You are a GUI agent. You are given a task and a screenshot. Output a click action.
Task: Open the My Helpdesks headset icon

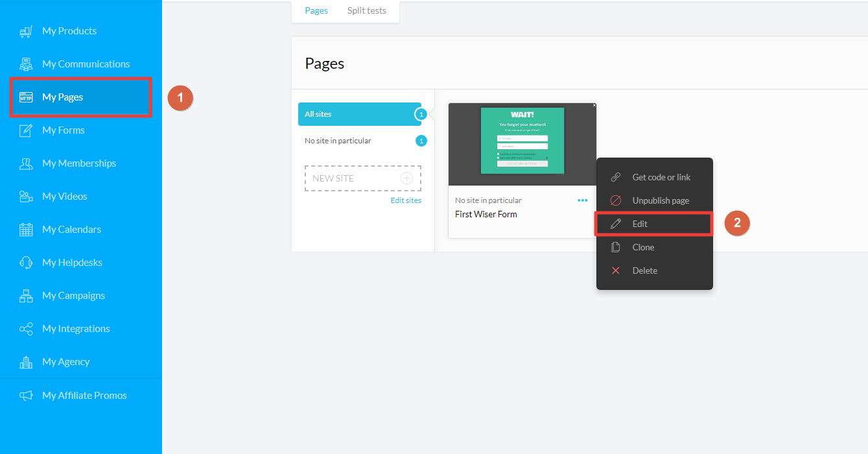(x=26, y=263)
